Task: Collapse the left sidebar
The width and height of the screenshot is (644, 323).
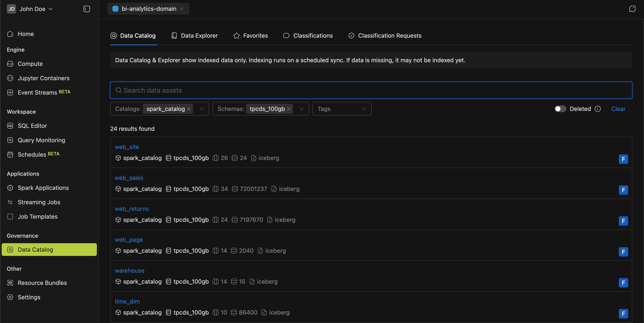Action: point(86,9)
